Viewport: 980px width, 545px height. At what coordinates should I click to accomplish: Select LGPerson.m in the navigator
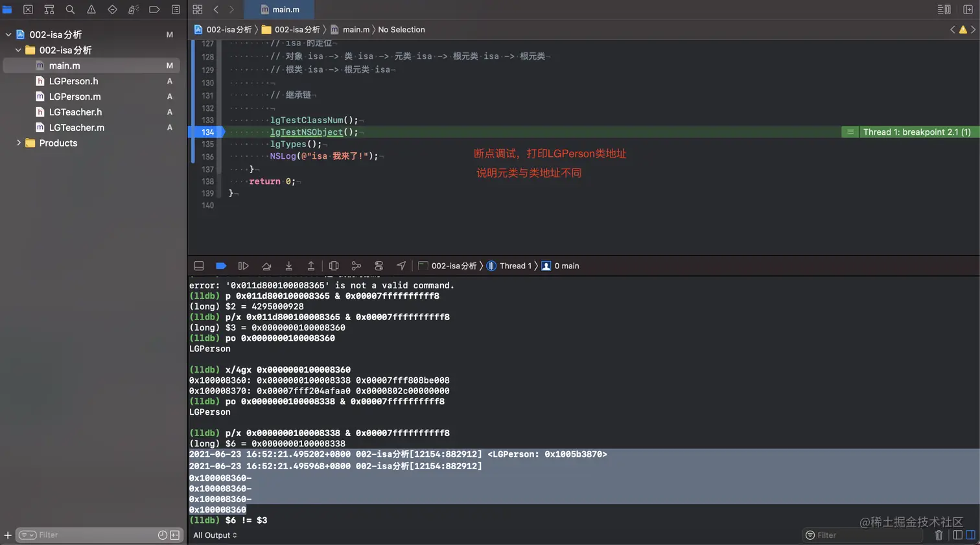tap(91, 97)
